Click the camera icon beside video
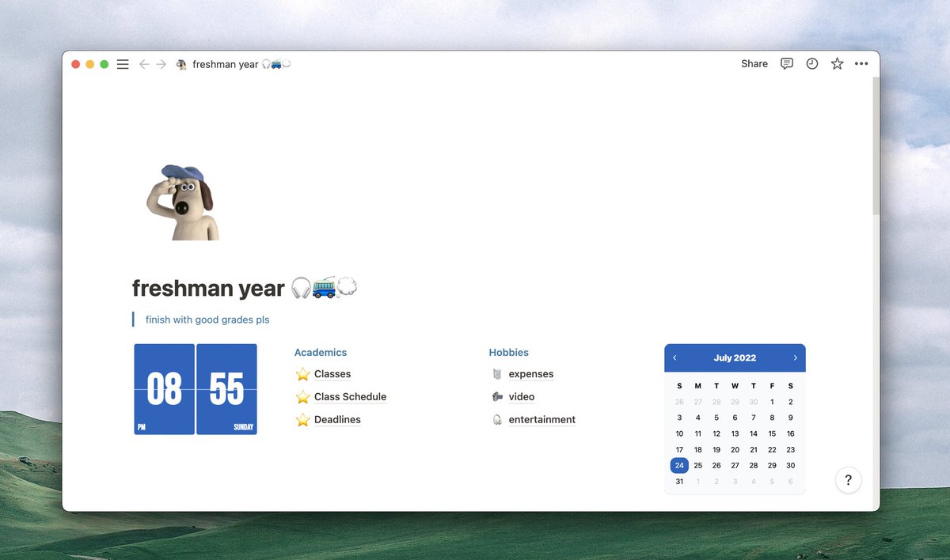The width and height of the screenshot is (950, 560). [x=497, y=397]
